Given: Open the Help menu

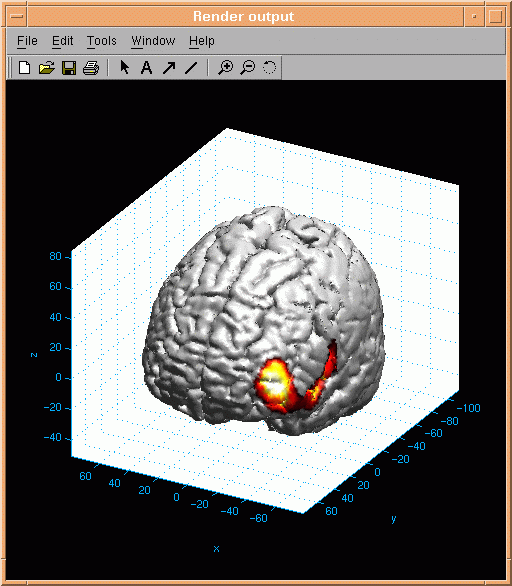Looking at the screenshot, I should (202, 41).
